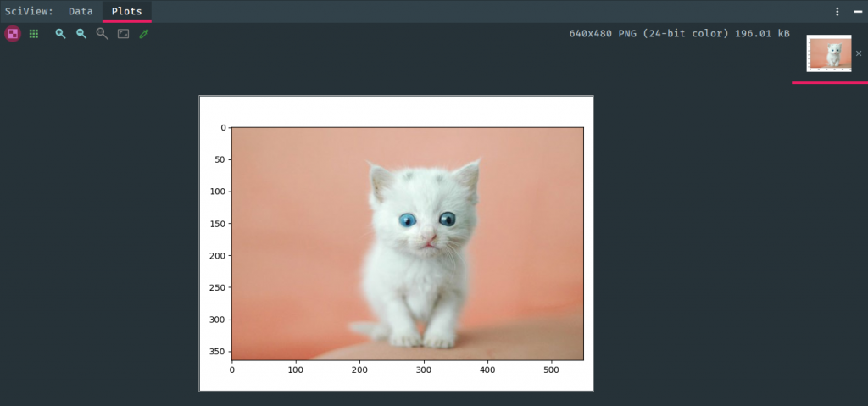Close the kitten plot thumbnail
Screen dimensions: 868x406
pyautogui.click(x=859, y=53)
